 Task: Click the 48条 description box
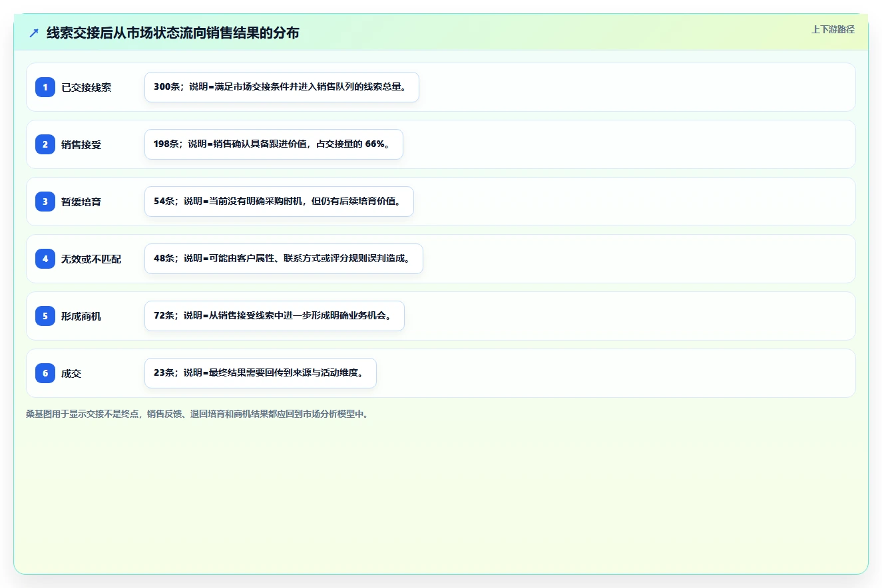284,259
